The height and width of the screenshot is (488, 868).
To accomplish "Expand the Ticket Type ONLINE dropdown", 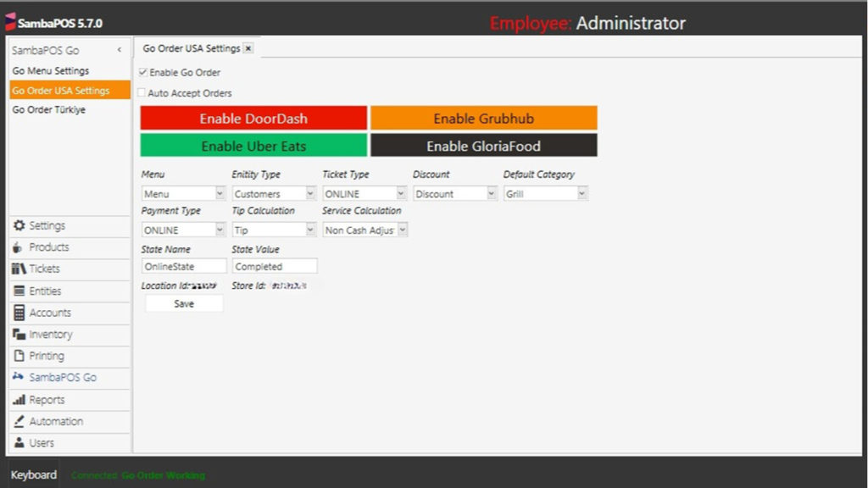I will click(x=401, y=194).
